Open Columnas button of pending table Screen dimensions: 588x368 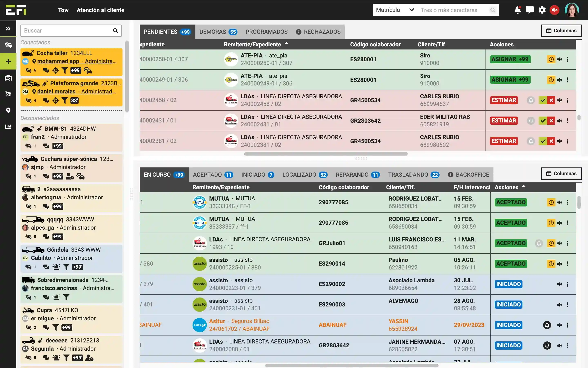561,31
